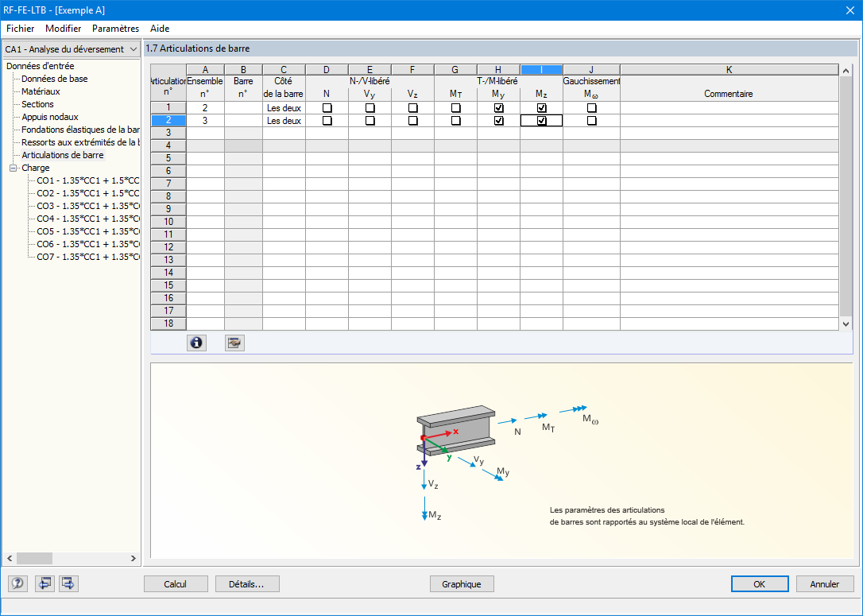The height and width of the screenshot is (616, 863).
Task: Click the Graphique button
Action: click(461, 584)
